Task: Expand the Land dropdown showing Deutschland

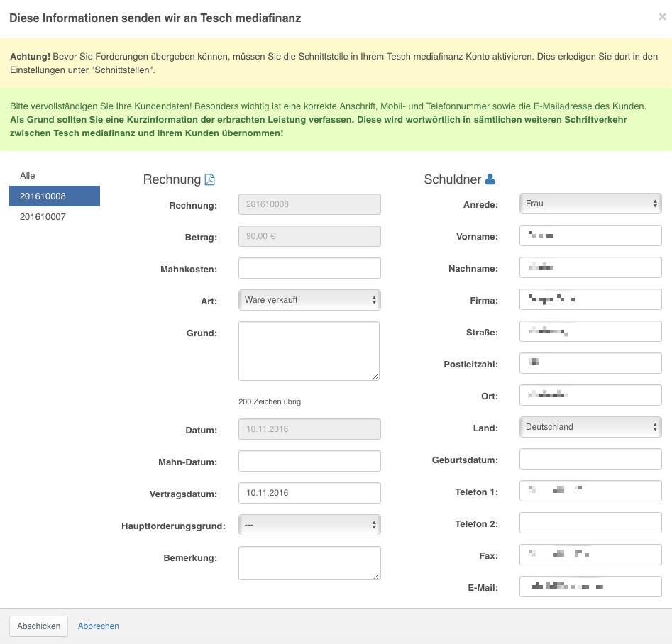Action: (590, 427)
